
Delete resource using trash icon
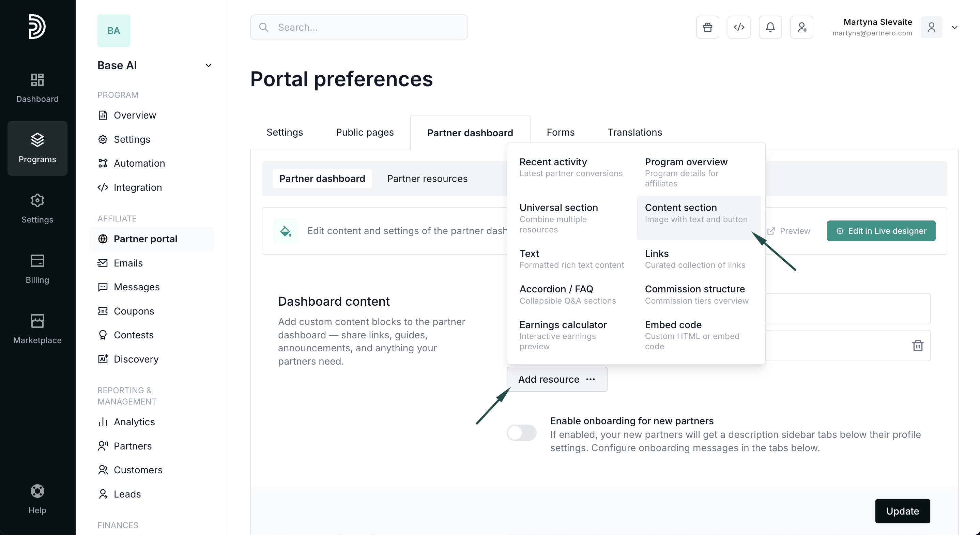(x=918, y=346)
